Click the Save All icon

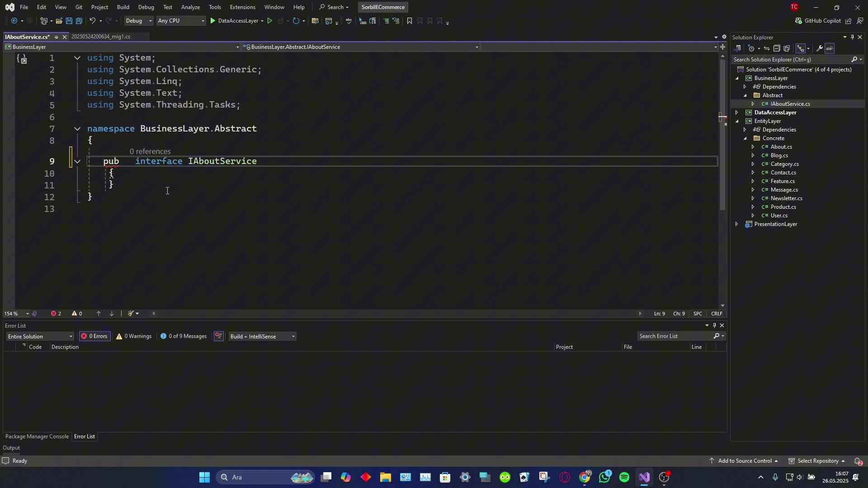(79, 21)
